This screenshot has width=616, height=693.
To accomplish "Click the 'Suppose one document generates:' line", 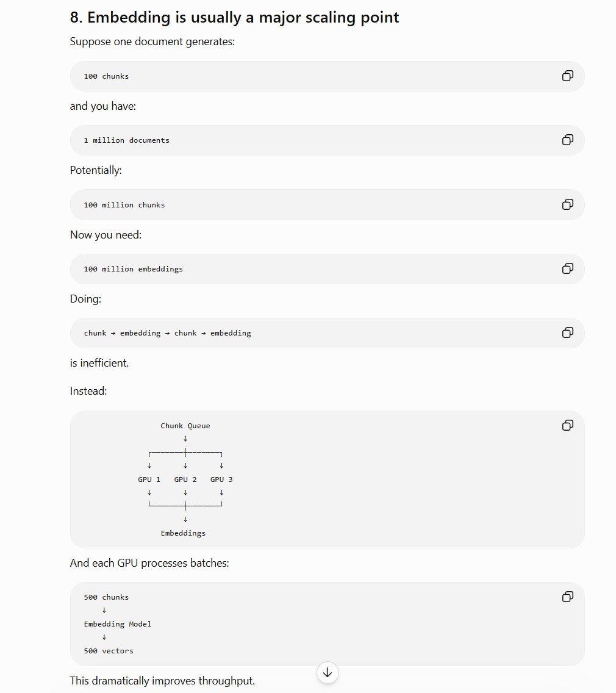I will click(x=152, y=41).
